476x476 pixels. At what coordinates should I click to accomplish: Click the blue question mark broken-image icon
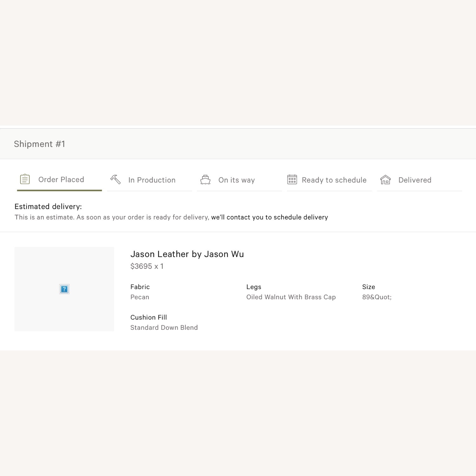[x=64, y=289]
